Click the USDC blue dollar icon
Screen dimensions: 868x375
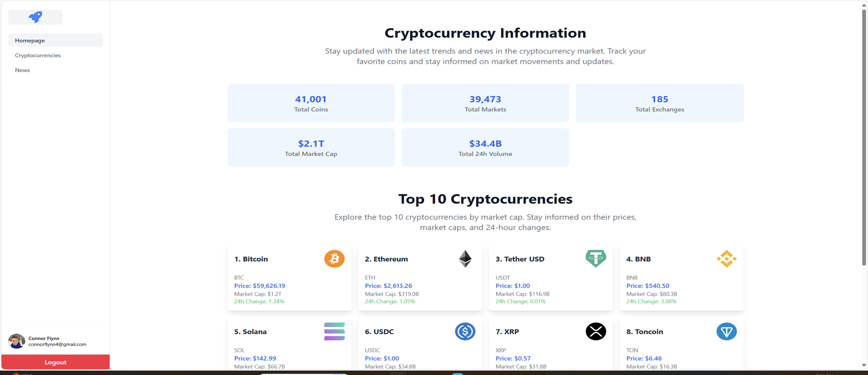pos(465,332)
